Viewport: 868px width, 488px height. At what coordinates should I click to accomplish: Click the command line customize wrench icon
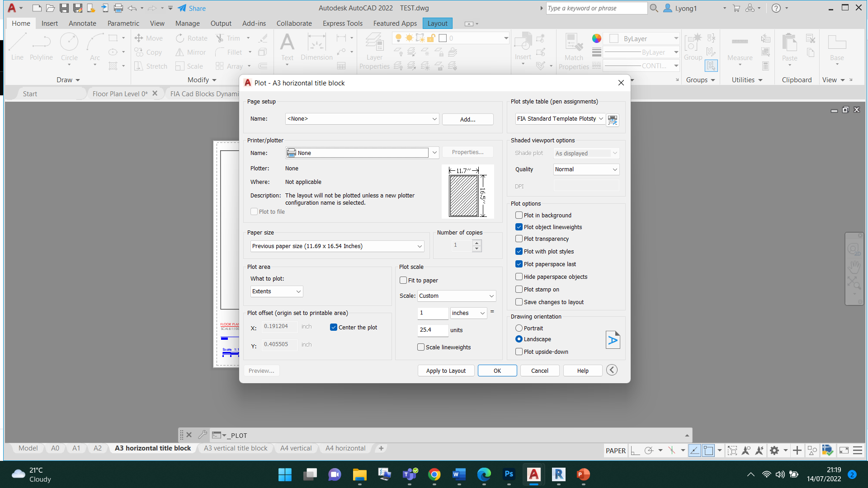coord(203,435)
